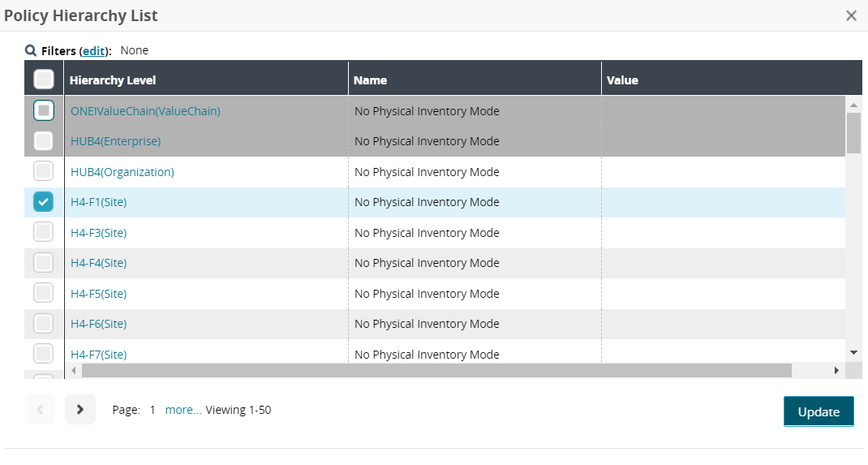868x465 pixels.
Task: Go to next page arrow
Action: click(80, 409)
